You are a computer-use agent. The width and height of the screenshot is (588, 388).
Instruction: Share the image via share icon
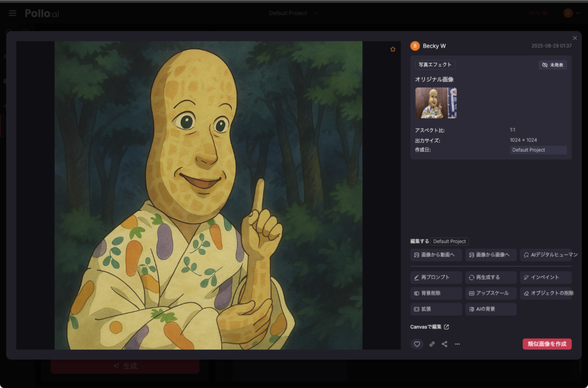(444, 344)
